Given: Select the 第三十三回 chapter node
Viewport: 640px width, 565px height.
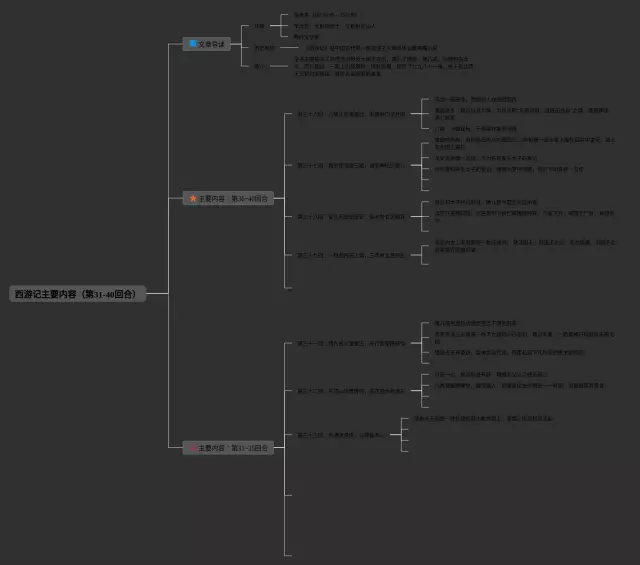Looking at the screenshot, I should point(341,435).
